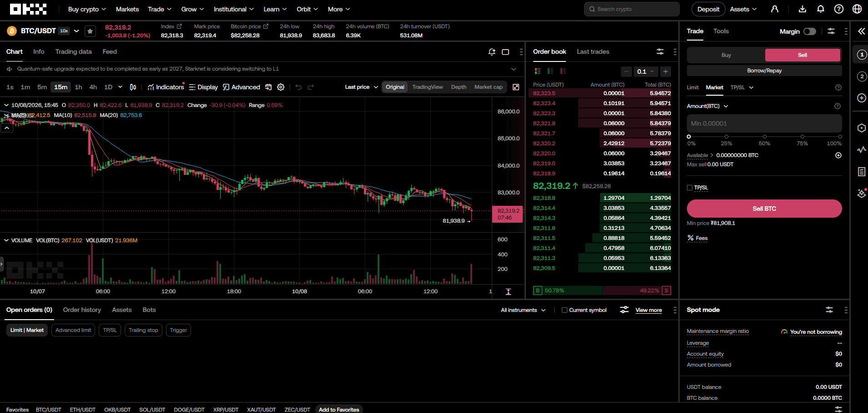Expand the Amount(BTC) unit dropdown
This screenshot has width=868, height=413.
tap(707, 106)
